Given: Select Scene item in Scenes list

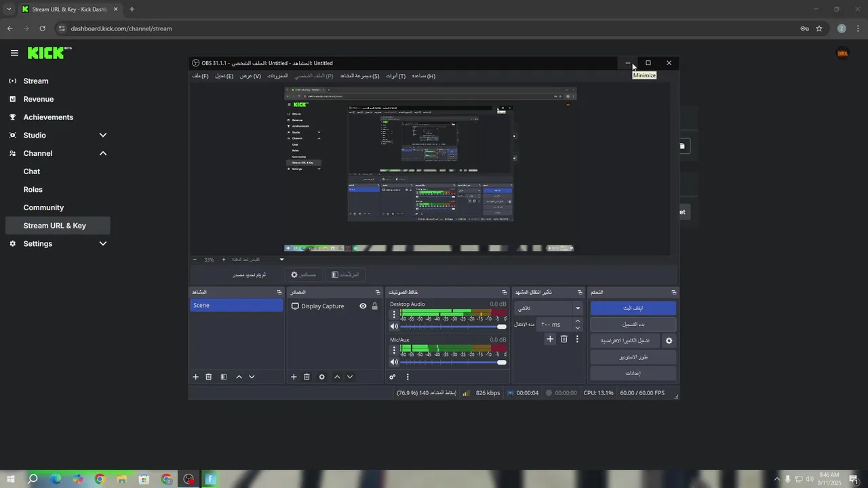Looking at the screenshot, I should point(237,305).
